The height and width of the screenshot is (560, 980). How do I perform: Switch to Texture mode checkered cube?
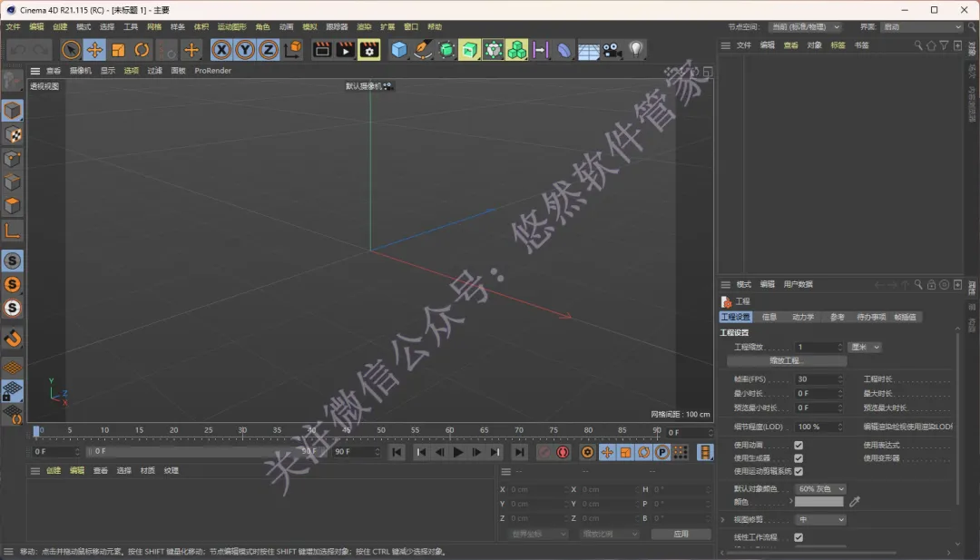(x=12, y=134)
